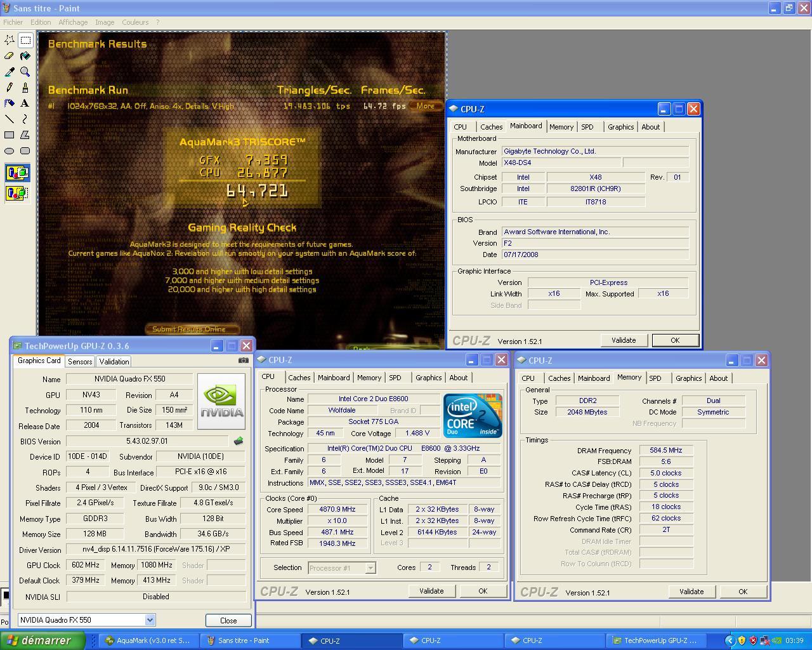812x650 pixels.
Task: Click DRAM Frequency 584.5 MHz value
Action: pos(666,450)
